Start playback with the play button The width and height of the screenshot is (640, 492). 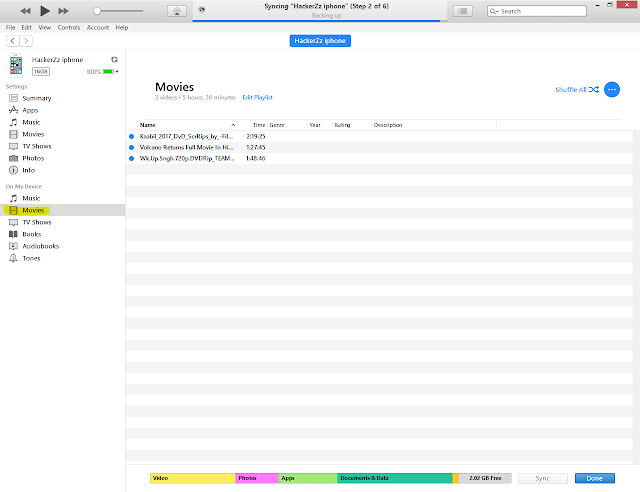pyautogui.click(x=45, y=11)
